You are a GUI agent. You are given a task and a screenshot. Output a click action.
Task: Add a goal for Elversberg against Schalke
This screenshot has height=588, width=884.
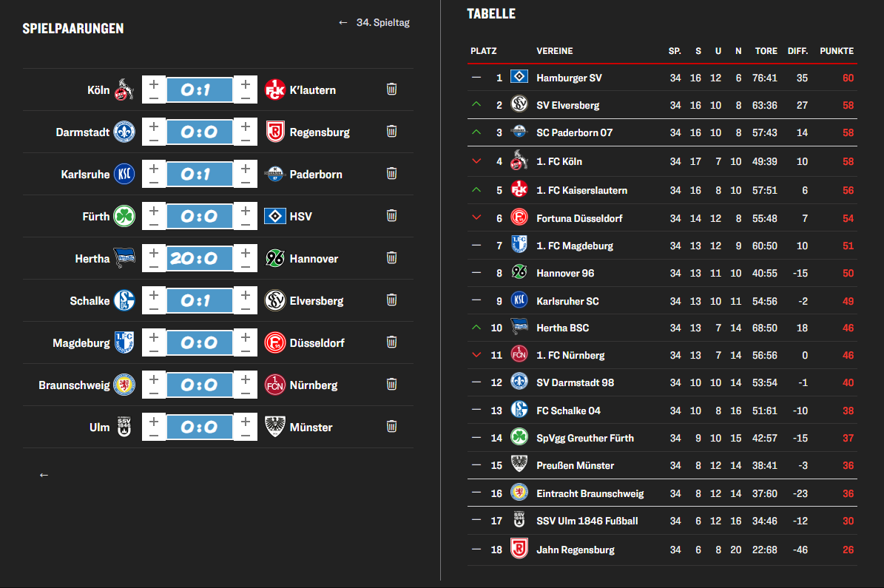pos(246,294)
